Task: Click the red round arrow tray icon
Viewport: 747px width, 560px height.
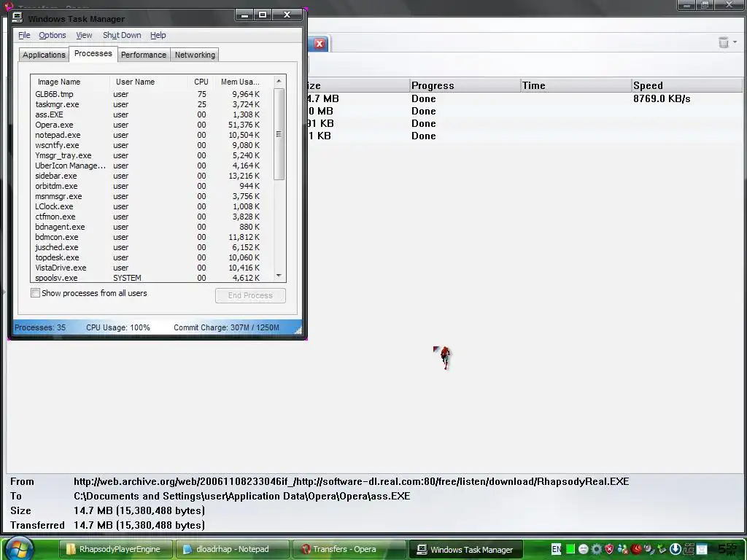Action: (635, 549)
